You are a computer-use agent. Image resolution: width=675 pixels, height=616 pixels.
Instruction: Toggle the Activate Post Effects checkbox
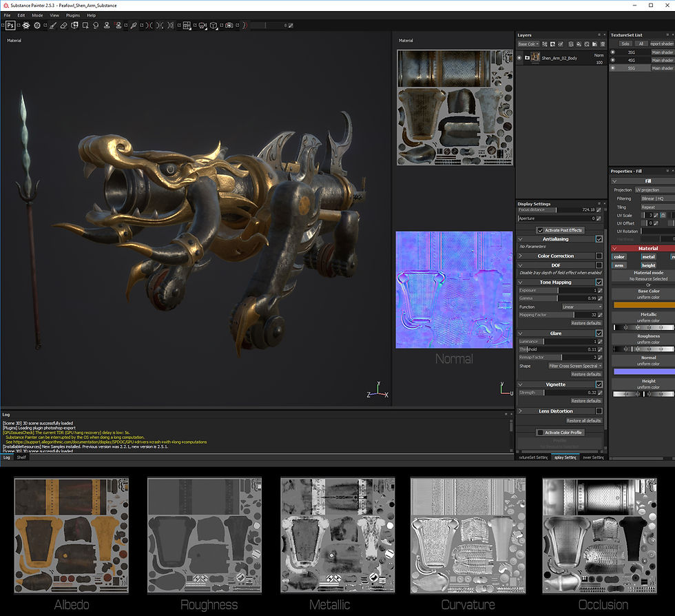540,230
